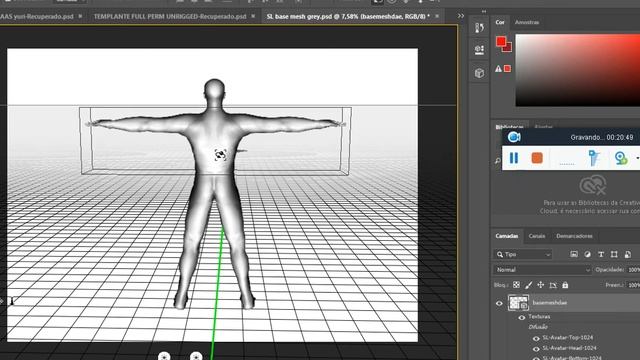Switch to Cor panel tab

500,22
